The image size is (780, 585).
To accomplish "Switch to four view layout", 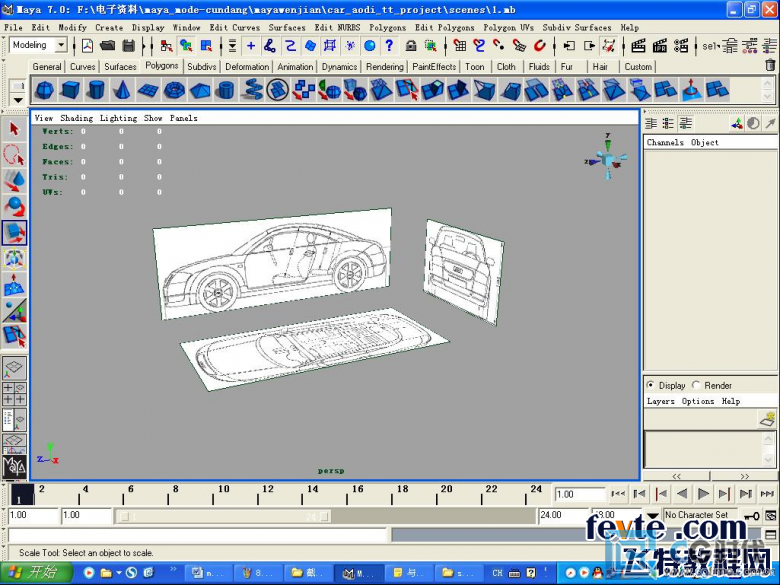I will point(14,393).
